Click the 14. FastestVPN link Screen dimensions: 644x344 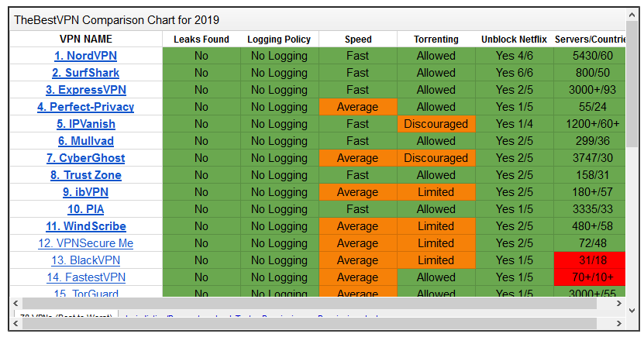(86, 277)
